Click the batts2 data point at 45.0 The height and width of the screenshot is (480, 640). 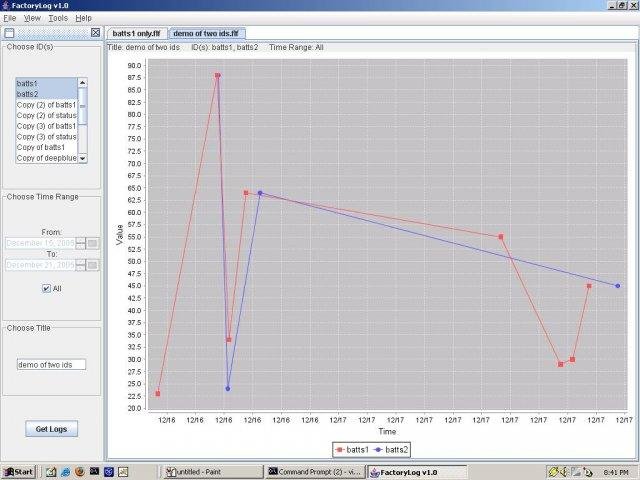coord(618,286)
